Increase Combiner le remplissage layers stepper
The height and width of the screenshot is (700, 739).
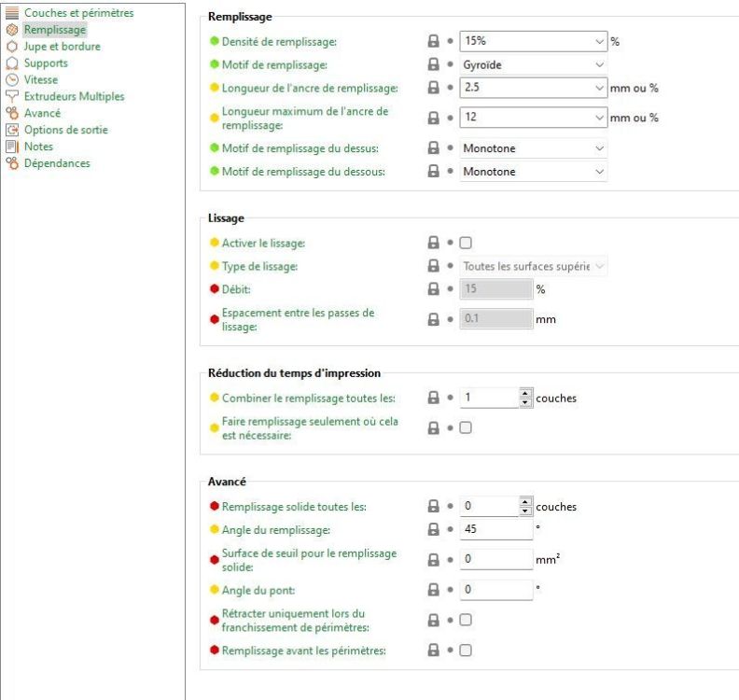tap(525, 394)
